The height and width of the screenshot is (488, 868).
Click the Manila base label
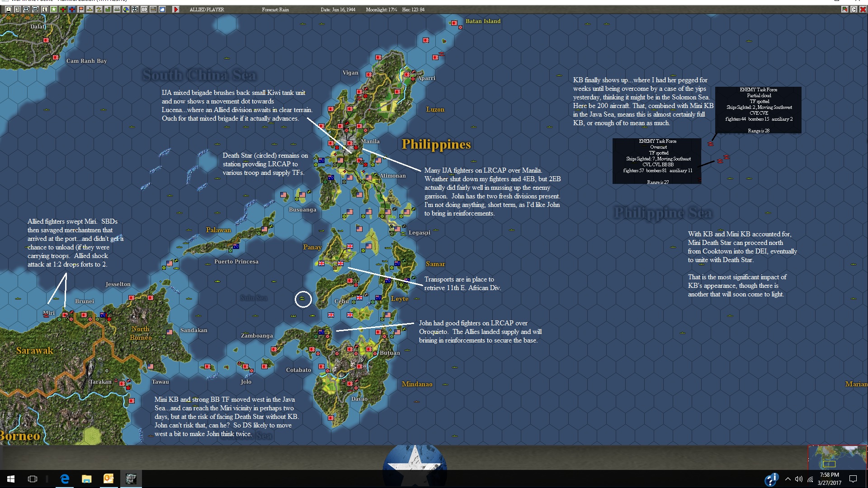[370, 141]
